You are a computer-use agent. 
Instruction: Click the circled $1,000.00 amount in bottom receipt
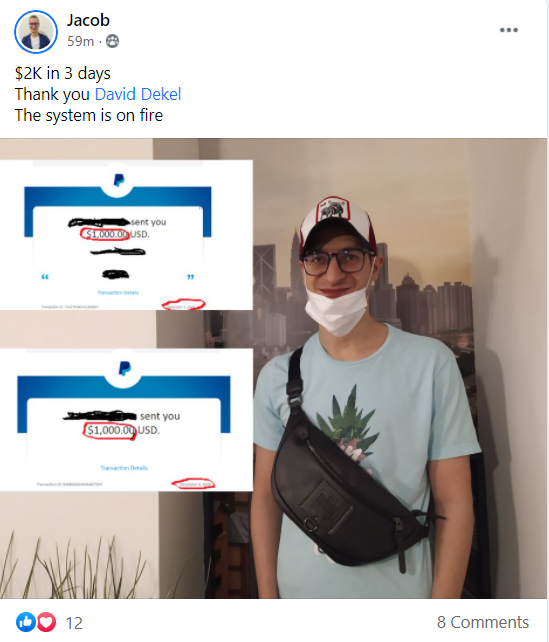coord(110,430)
